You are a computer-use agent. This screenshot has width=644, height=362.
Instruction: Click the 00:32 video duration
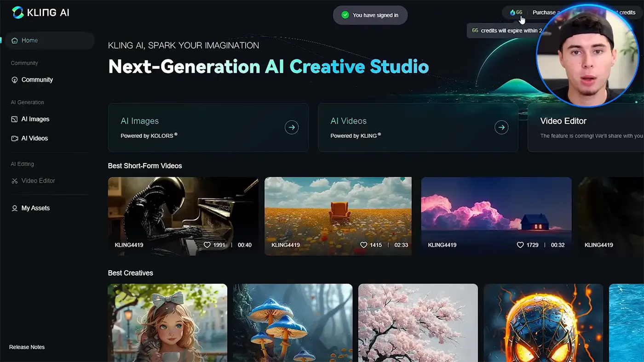558,245
